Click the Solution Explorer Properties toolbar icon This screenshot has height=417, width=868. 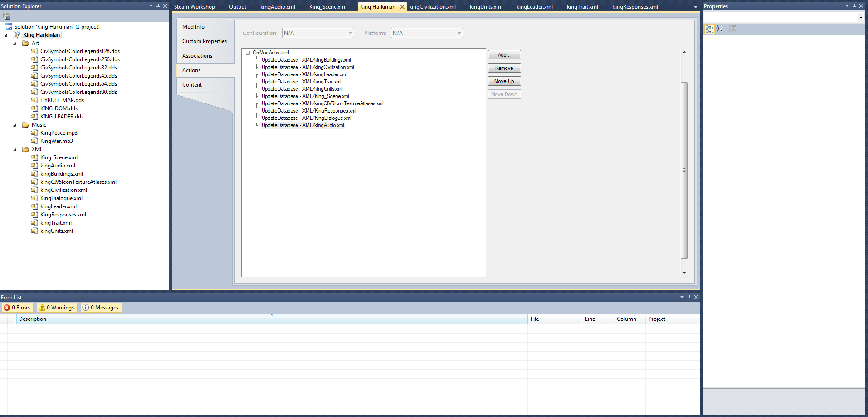(7, 16)
